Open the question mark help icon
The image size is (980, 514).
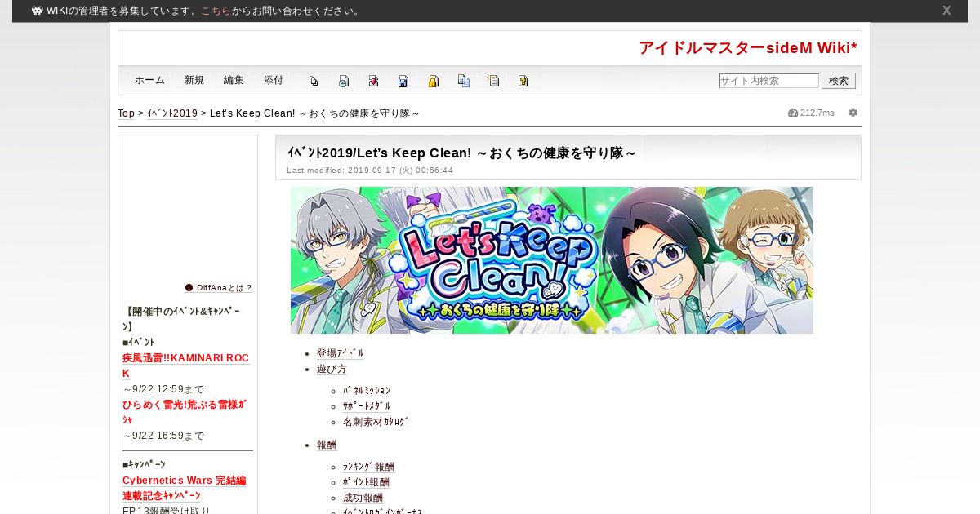click(523, 81)
